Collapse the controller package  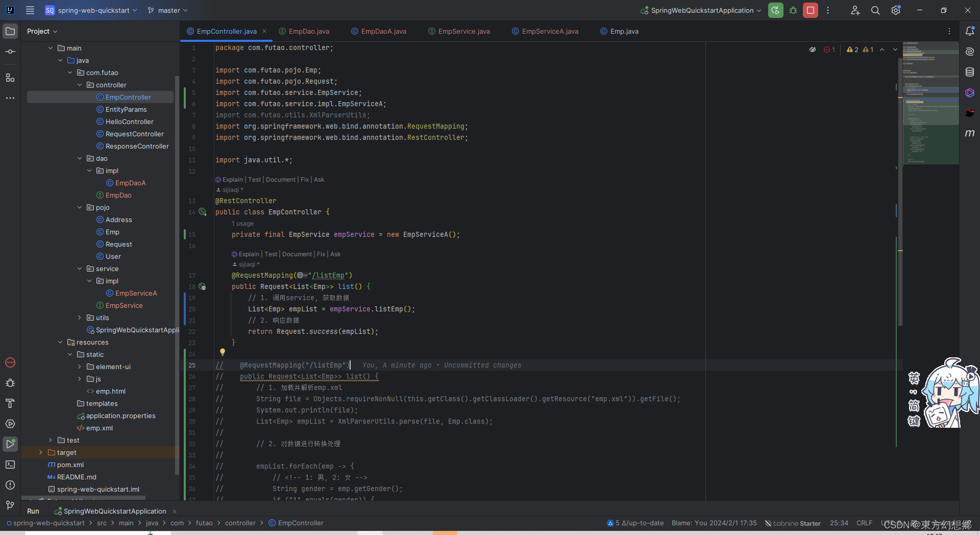click(80, 85)
